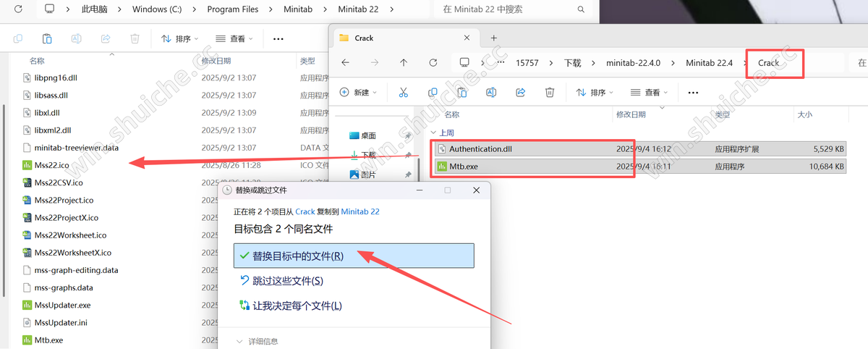This screenshot has width=868, height=349.
Task: Click the computer icon in the Crack address bar
Action: 464,63
